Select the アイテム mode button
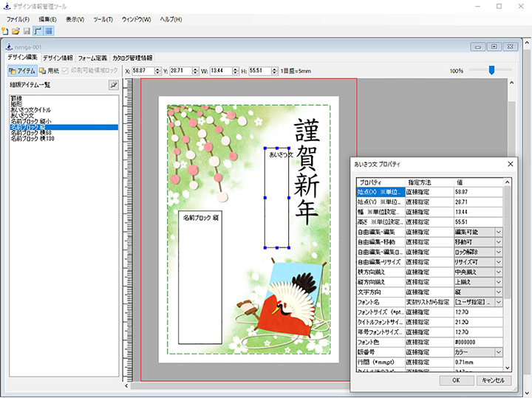The image size is (532, 398). click(21, 71)
